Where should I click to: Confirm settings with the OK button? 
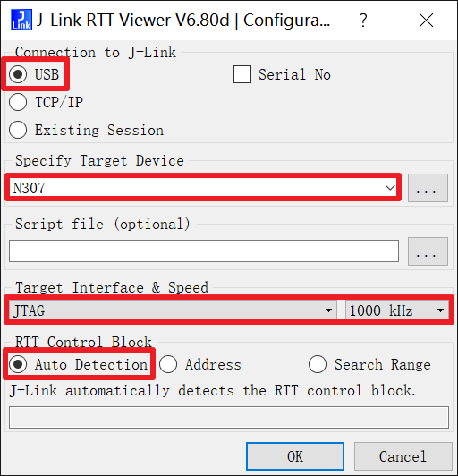(295, 456)
